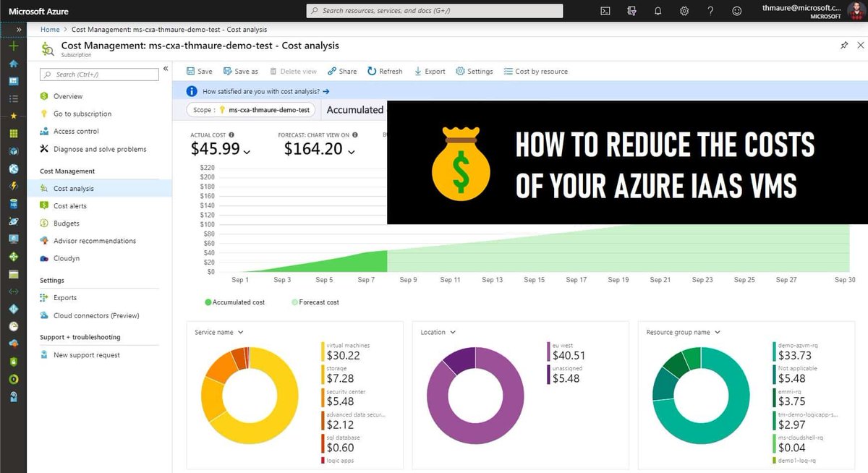Click Save as in the command bar
This screenshot has width=868, height=473.
point(240,71)
